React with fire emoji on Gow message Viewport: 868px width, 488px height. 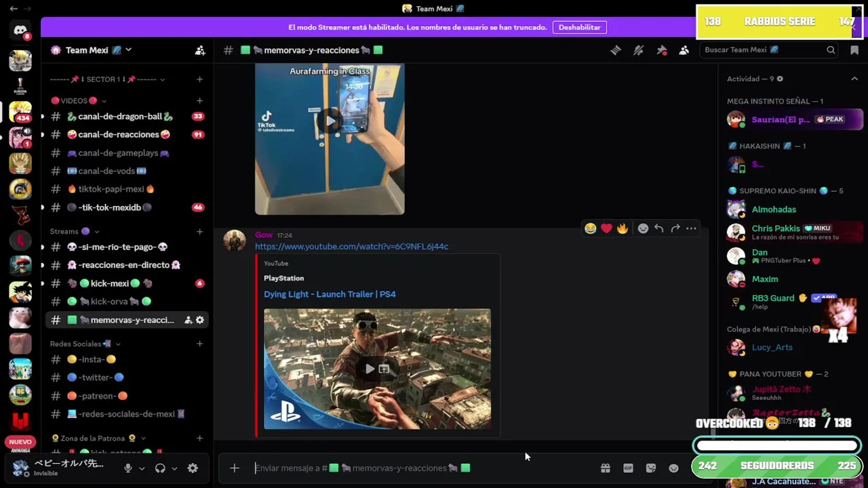pyautogui.click(x=623, y=228)
